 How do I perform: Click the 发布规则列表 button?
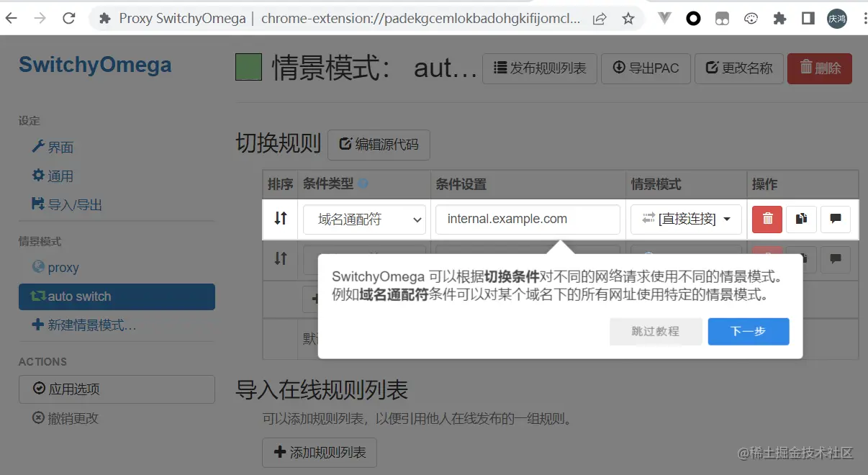click(x=539, y=68)
